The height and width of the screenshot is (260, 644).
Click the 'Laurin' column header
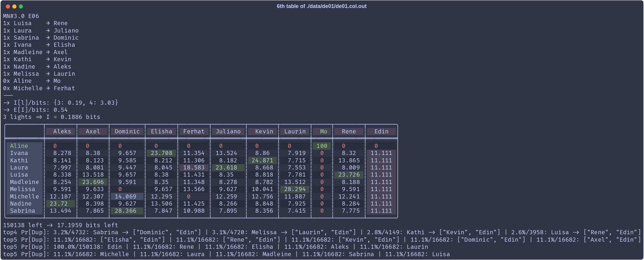[295, 131]
